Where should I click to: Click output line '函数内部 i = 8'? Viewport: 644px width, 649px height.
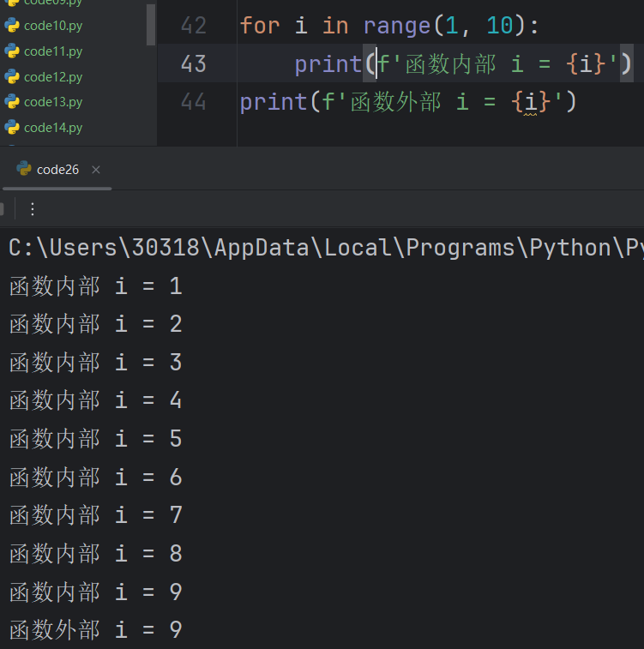click(x=95, y=553)
